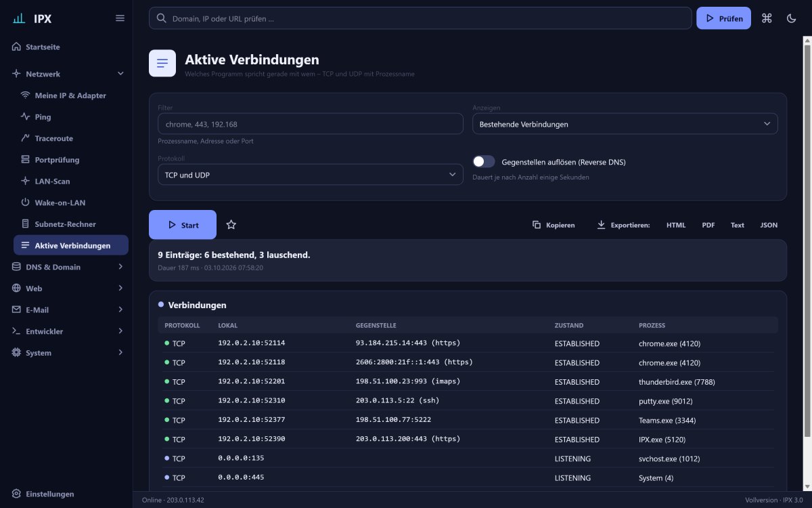Focus the Domain, IP oder URL search field

[x=420, y=18]
